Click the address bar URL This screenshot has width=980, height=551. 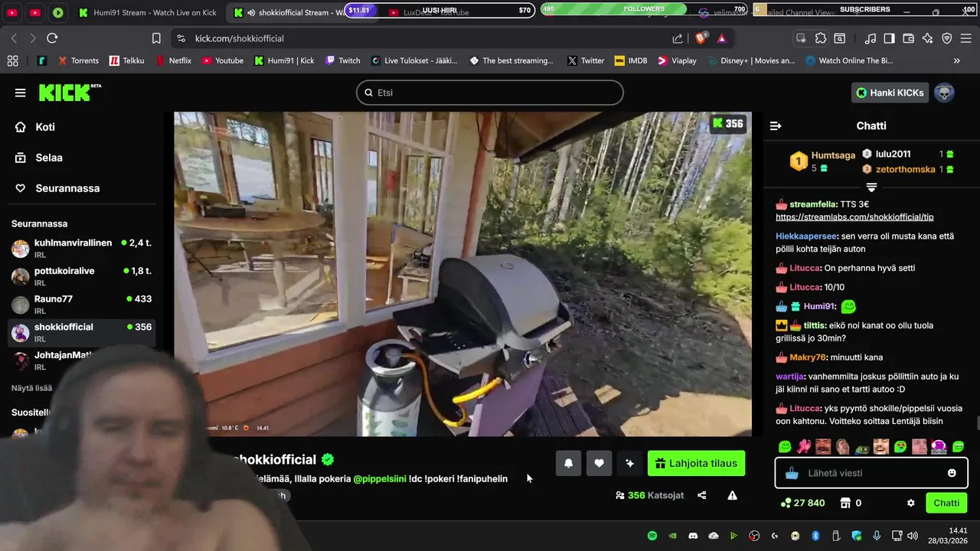tap(239, 38)
